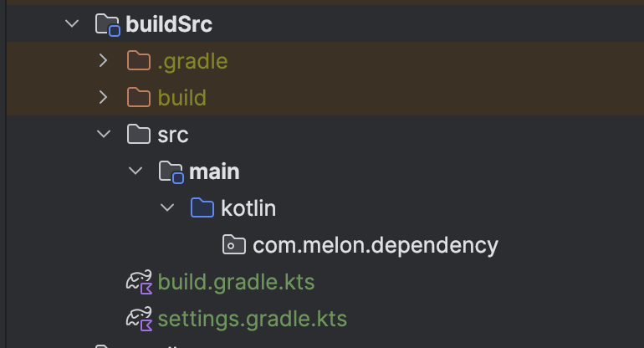Open the settings.gradle.kts file

(253, 320)
